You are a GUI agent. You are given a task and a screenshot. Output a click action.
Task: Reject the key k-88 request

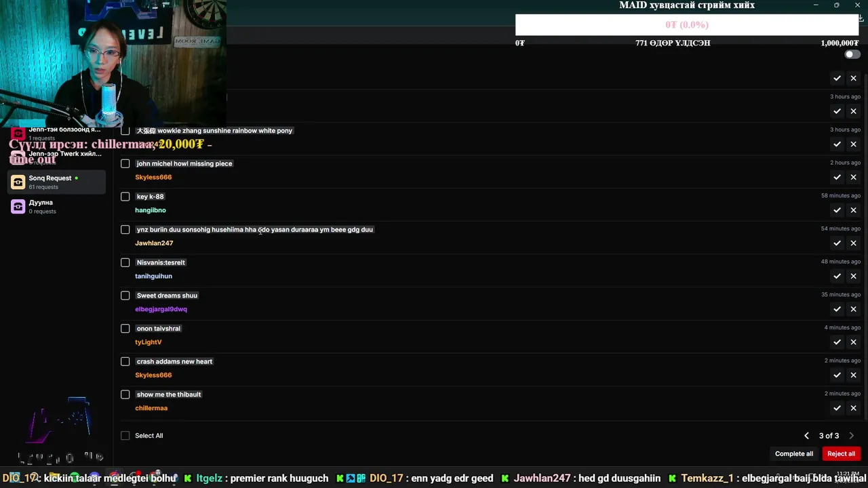point(853,210)
